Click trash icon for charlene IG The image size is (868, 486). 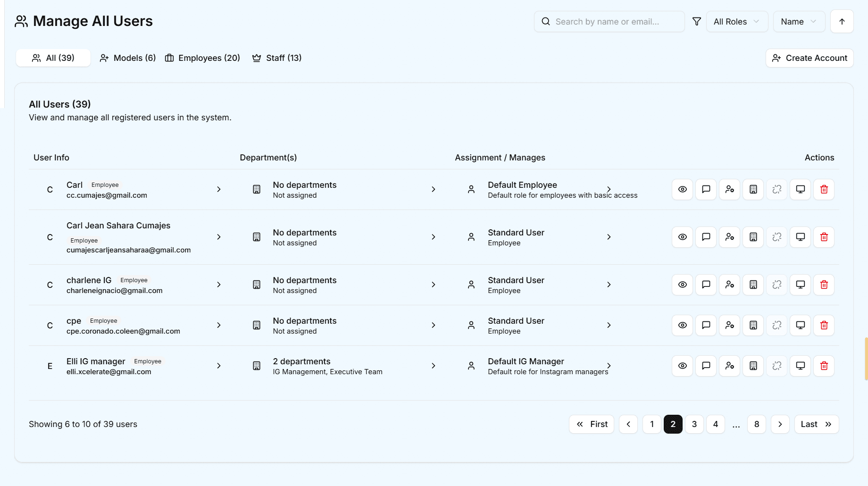(x=824, y=285)
